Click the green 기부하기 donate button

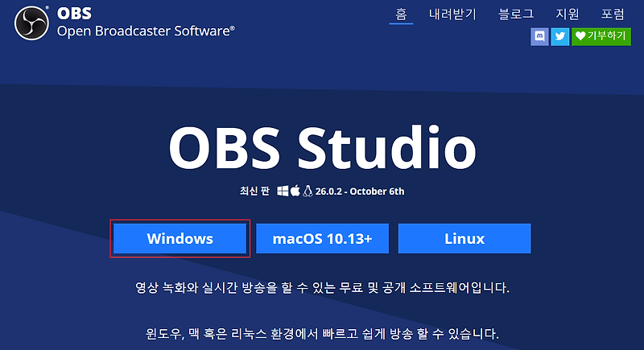pos(601,36)
